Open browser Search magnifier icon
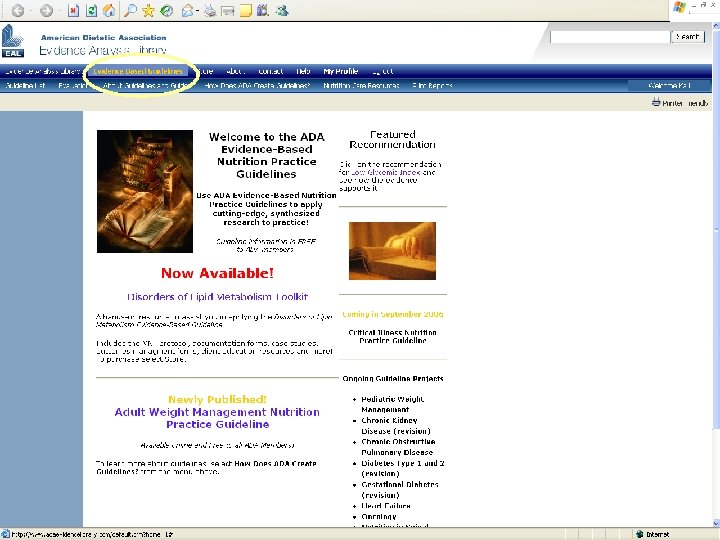Screen dimensions: 720x540 click(x=130, y=10)
